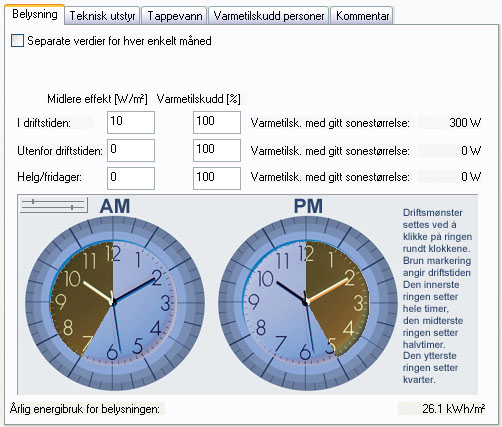Viewport: 502px width, 427px height.
Task: Click the Helg/fridager midlere effekt field
Action: click(x=131, y=178)
